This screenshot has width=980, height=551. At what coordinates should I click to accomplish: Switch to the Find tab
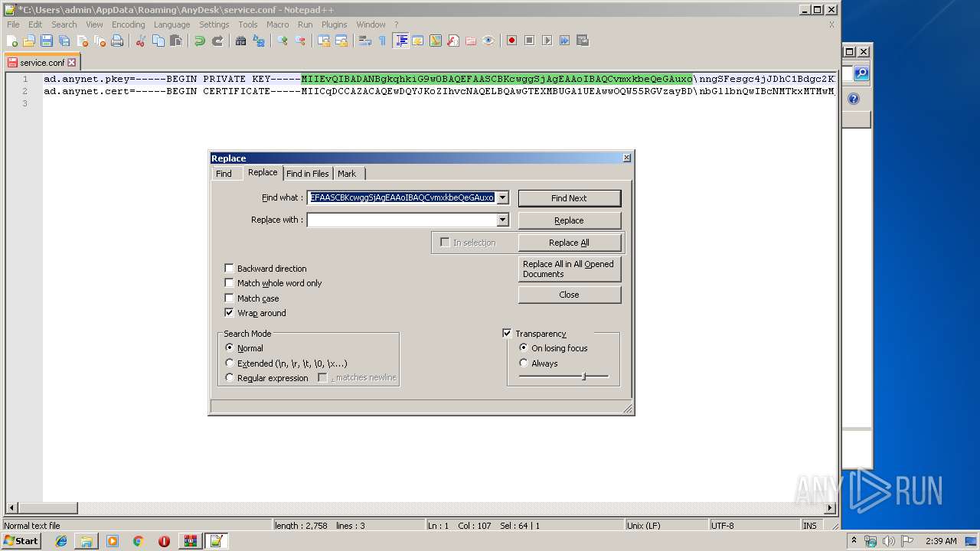click(x=224, y=174)
